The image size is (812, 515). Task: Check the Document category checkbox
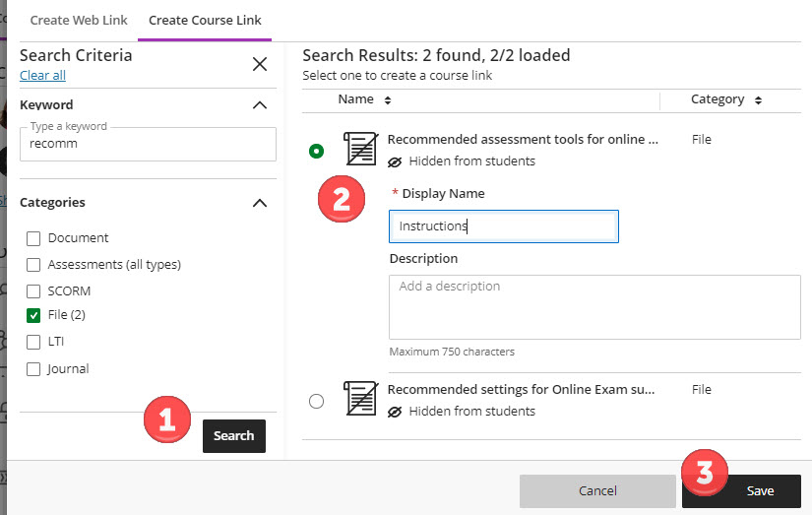pyautogui.click(x=33, y=238)
